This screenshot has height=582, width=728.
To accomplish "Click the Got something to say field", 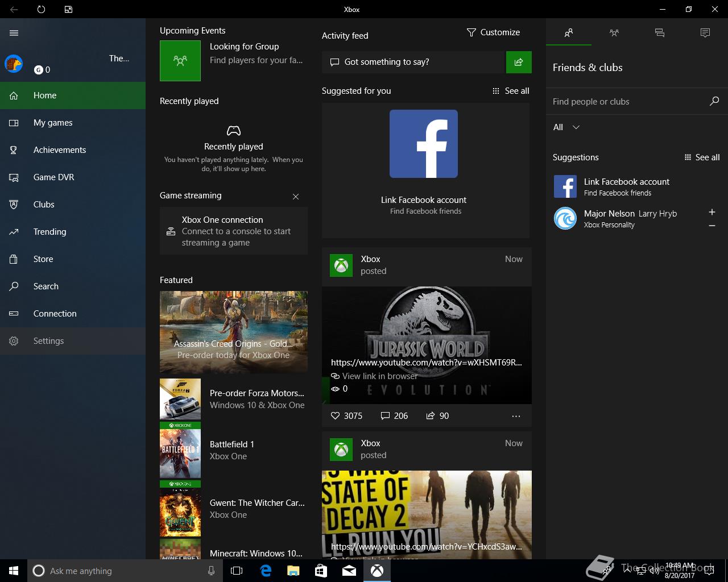I will click(413, 62).
